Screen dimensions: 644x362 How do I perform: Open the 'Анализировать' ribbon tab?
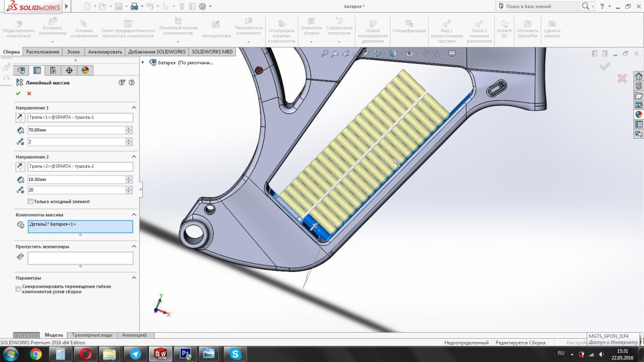(105, 52)
